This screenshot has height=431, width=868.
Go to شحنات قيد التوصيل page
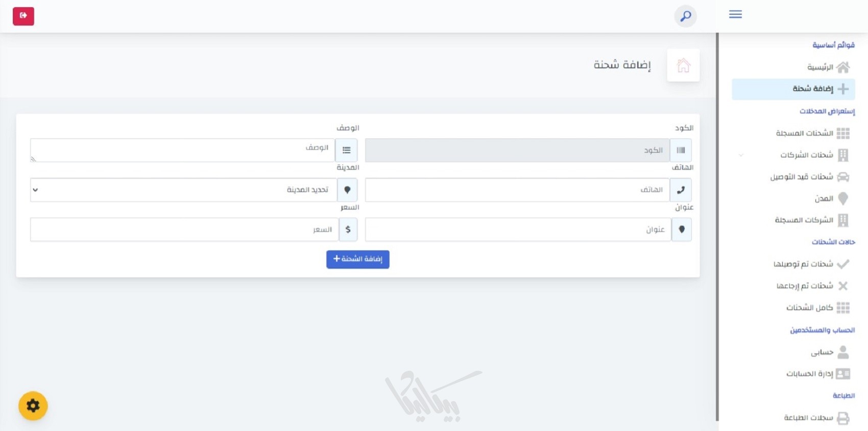[x=809, y=177]
